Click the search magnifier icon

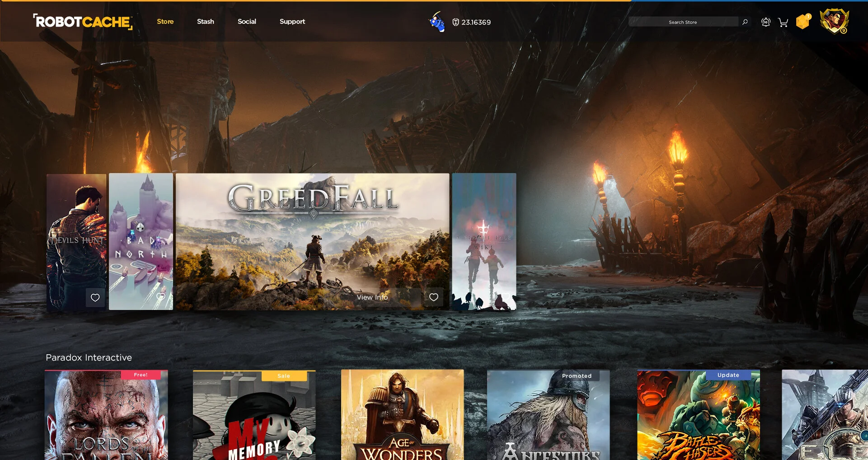(x=745, y=22)
